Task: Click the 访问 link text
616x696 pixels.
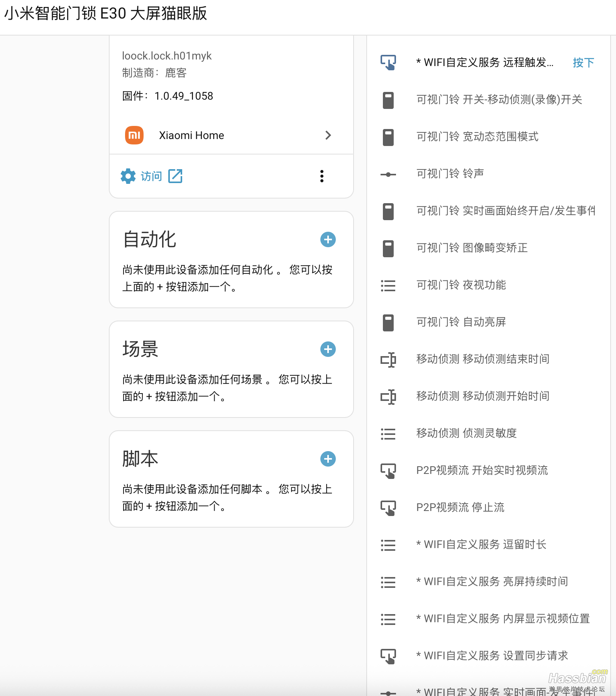Action: click(151, 176)
